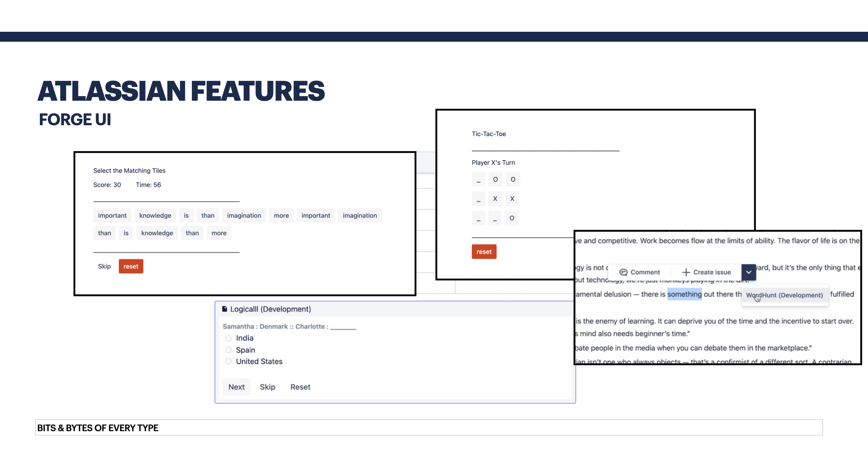Select the United States radio option
The height and width of the screenshot is (471, 868).
[x=229, y=361]
